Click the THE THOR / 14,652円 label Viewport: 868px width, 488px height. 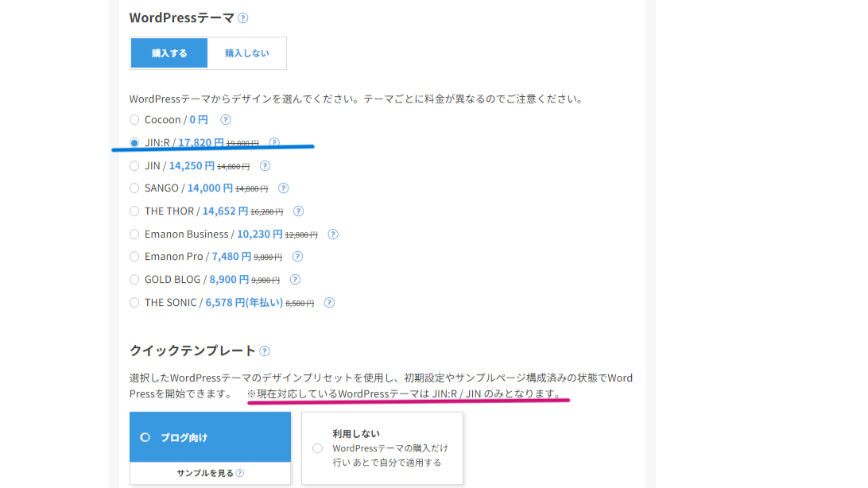(x=196, y=211)
